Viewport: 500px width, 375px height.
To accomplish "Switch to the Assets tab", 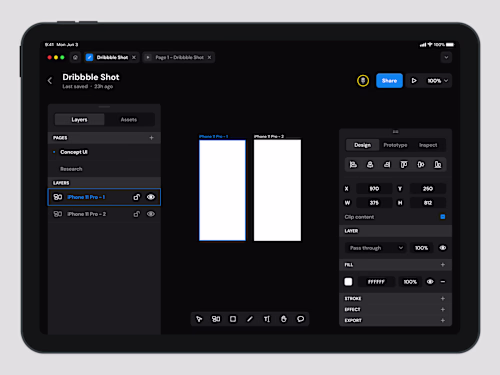I will pyautogui.click(x=129, y=120).
